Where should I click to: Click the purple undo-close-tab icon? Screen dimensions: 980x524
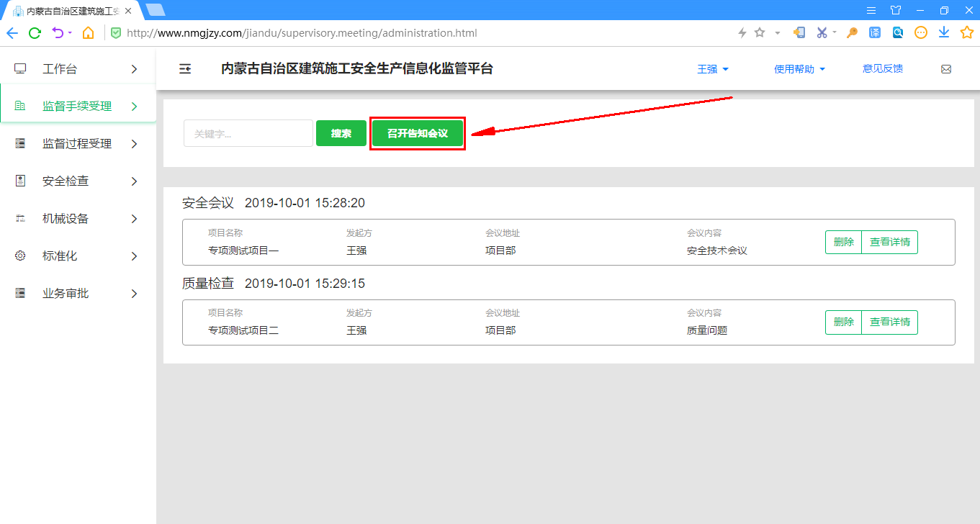pos(58,33)
